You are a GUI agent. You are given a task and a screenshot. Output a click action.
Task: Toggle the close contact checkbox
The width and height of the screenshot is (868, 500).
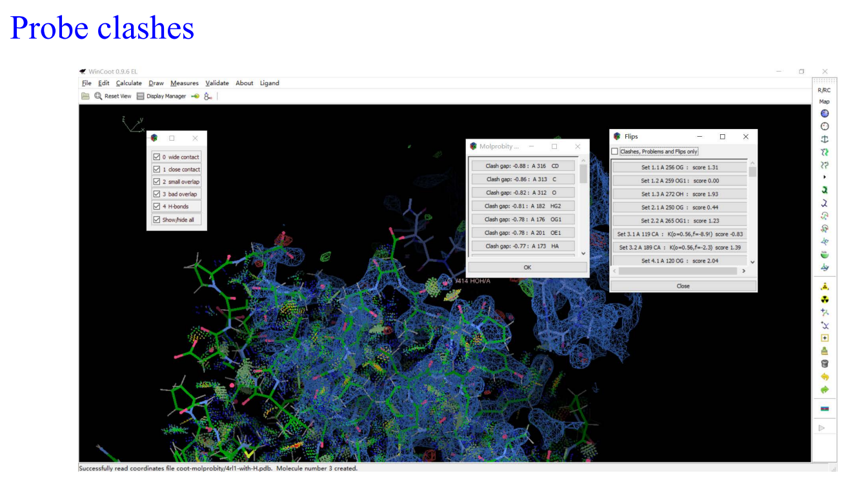tap(176, 169)
